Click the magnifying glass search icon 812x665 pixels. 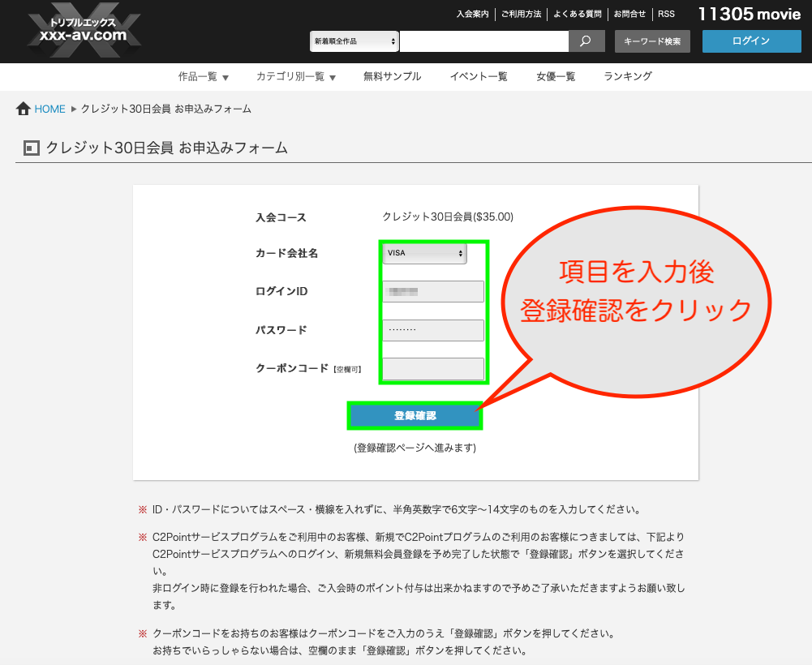pos(586,41)
